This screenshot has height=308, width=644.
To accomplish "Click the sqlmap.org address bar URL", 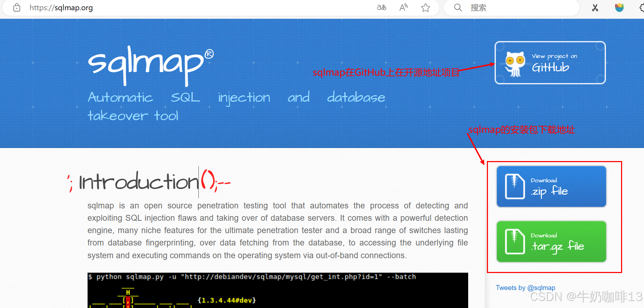I will point(61,8).
